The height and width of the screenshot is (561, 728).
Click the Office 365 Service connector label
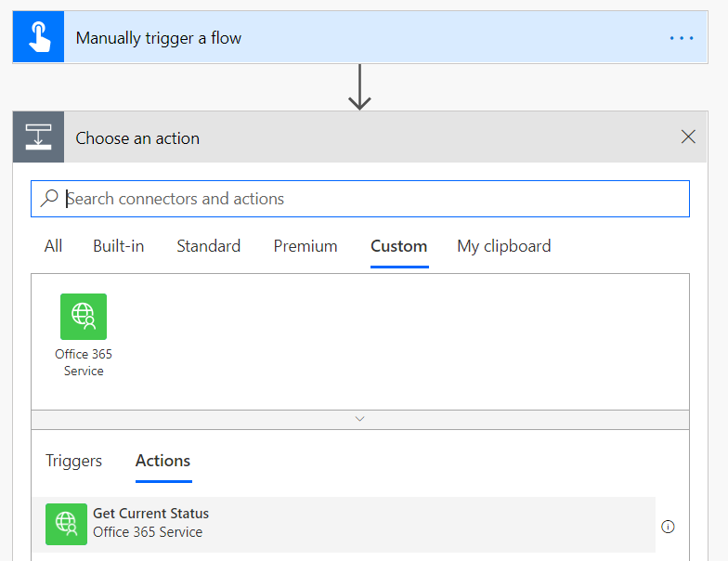point(84,362)
